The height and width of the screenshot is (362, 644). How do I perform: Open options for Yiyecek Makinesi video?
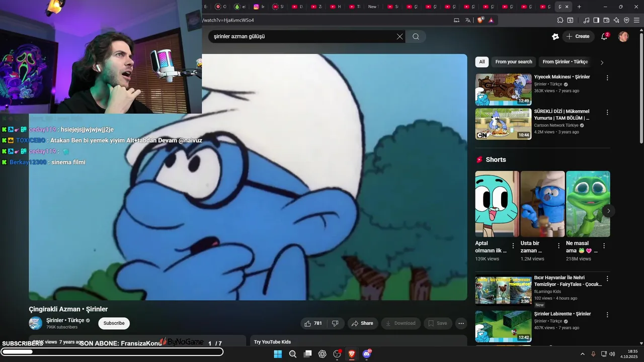pyautogui.click(x=607, y=78)
